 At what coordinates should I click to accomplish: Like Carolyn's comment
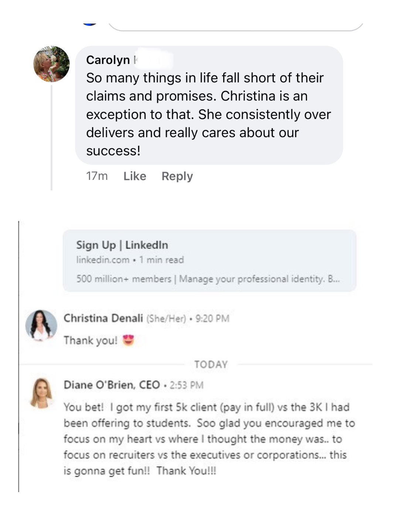tap(134, 176)
